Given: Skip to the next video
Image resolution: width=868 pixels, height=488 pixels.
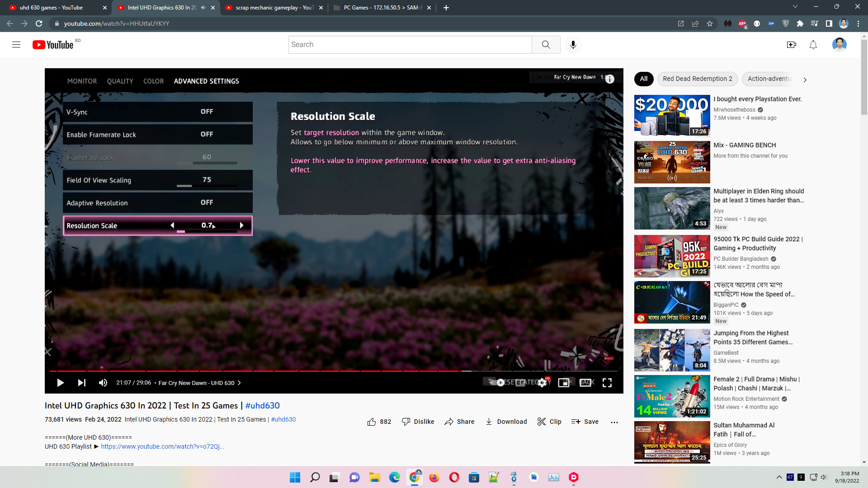Looking at the screenshot, I should [x=81, y=383].
